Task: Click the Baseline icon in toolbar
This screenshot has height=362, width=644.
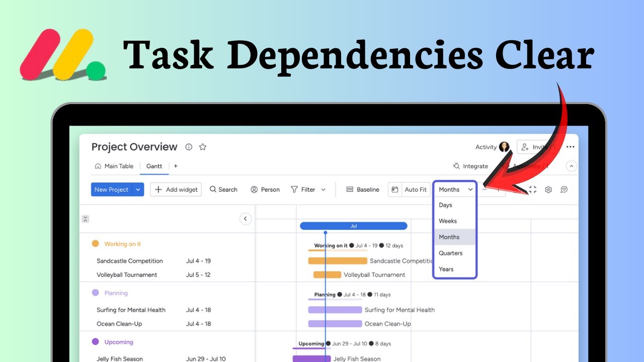Action: coord(350,190)
